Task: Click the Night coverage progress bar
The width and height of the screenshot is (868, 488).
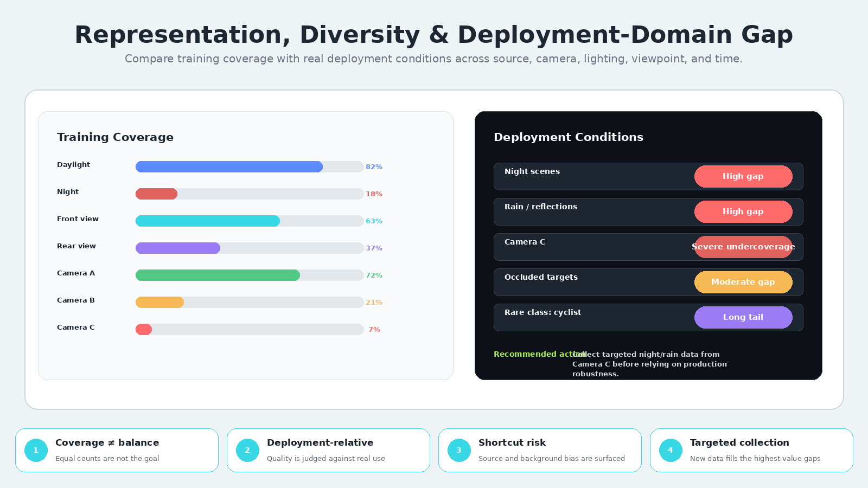Action: pyautogui.click(x=250, y=194)
